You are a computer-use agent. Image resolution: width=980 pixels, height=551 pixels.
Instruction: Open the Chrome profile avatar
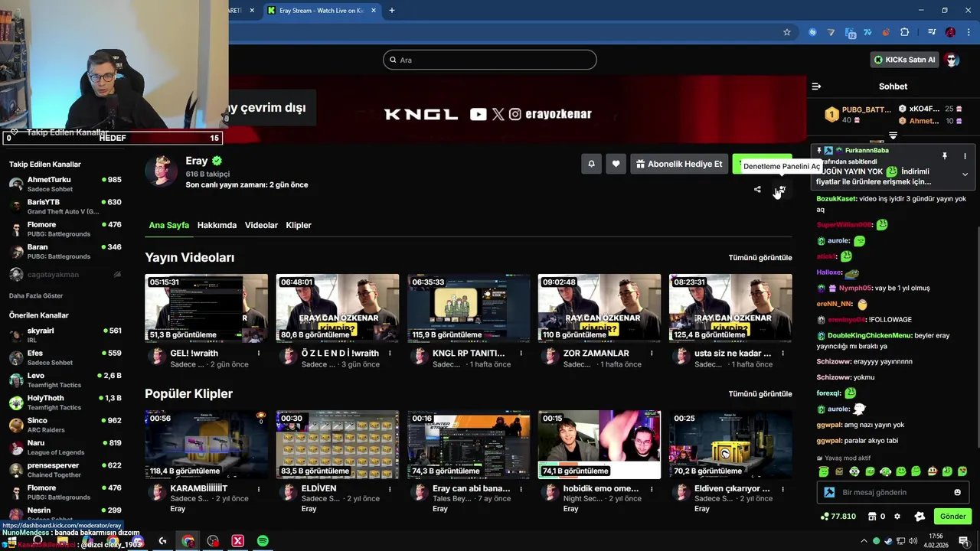click(950, 32)
